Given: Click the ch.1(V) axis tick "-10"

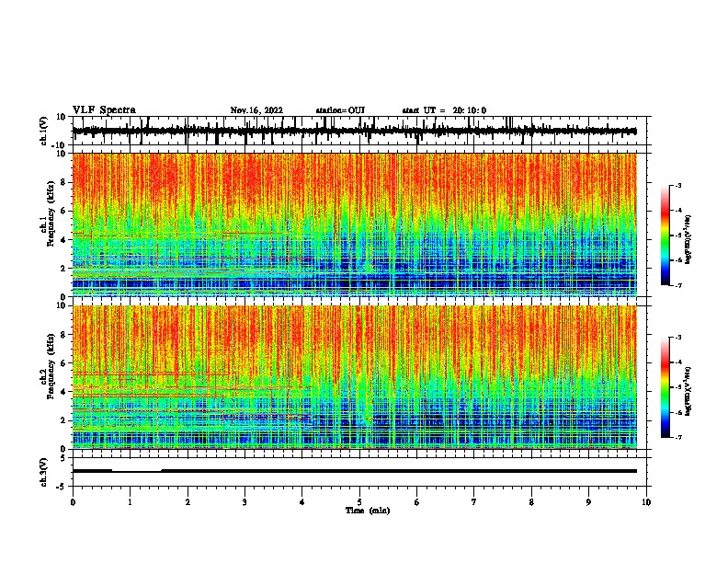Looking at the screenshot, I should tap(60, 145).
